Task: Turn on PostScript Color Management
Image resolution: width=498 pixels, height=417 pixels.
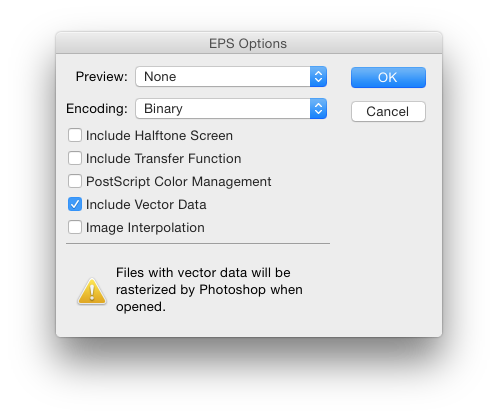Action: pos(75,181)
